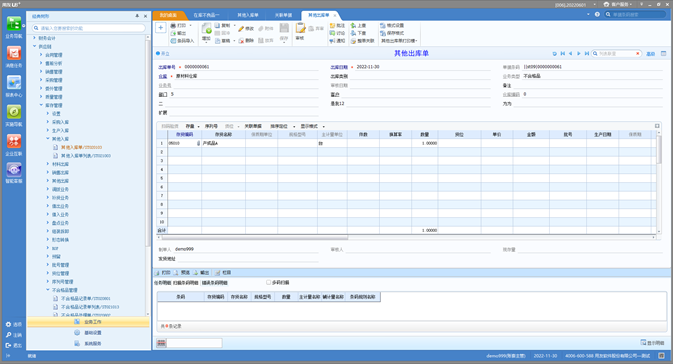Screen dimensions: 673x364
Task: Open 消息任务 sidebar icon
Action: pos(14,57)
